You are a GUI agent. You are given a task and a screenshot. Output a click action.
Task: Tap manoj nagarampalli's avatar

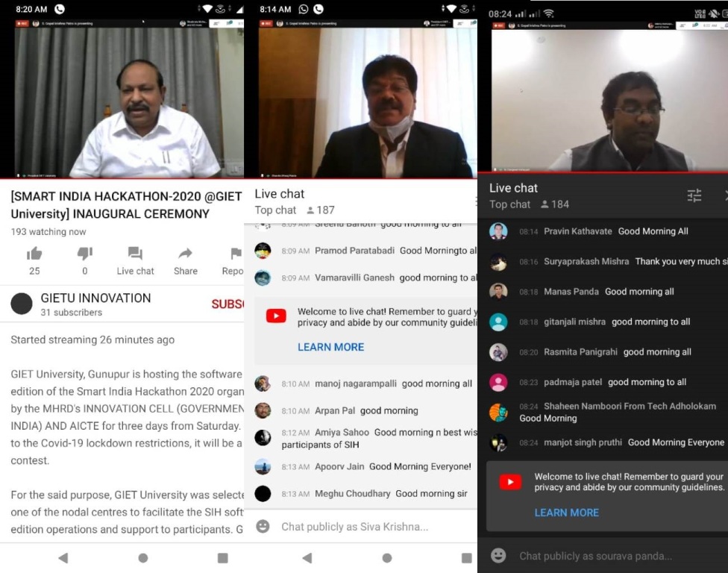[x=263, y=383]
